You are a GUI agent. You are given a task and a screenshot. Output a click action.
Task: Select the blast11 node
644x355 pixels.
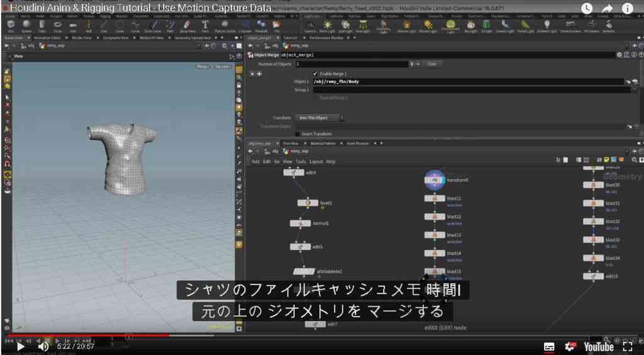pyautogui.click(x=435, y=199)
